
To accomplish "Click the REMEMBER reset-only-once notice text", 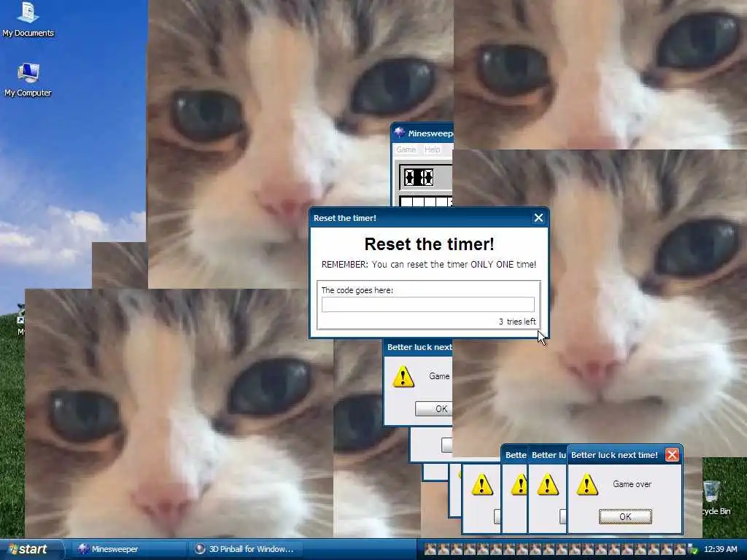I will pos(429,264).
